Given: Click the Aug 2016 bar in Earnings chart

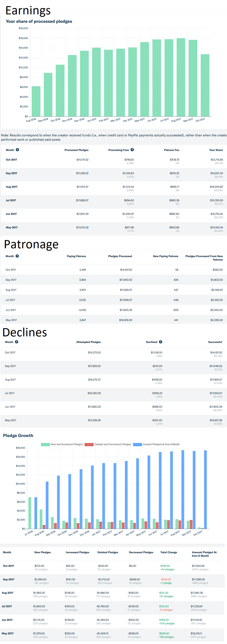Looking at the screenshot, I should [36, 101].
